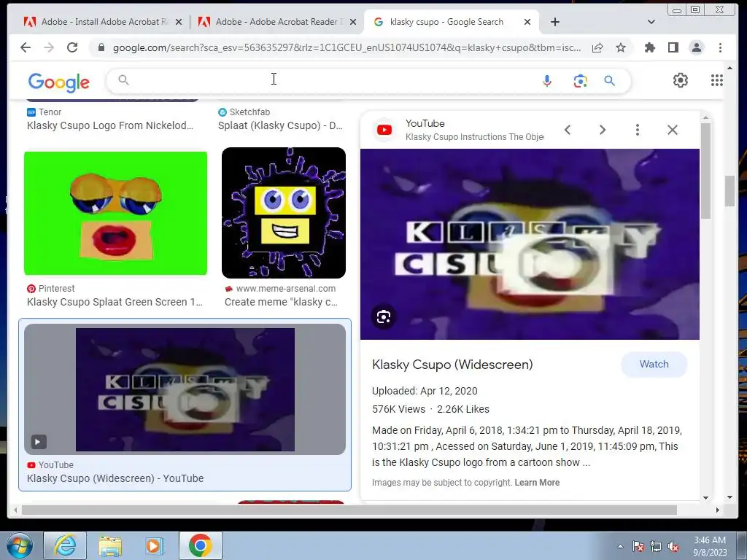
Task: Select the klasky csupo - Google Search tab
Action: (x=450, y=22)
